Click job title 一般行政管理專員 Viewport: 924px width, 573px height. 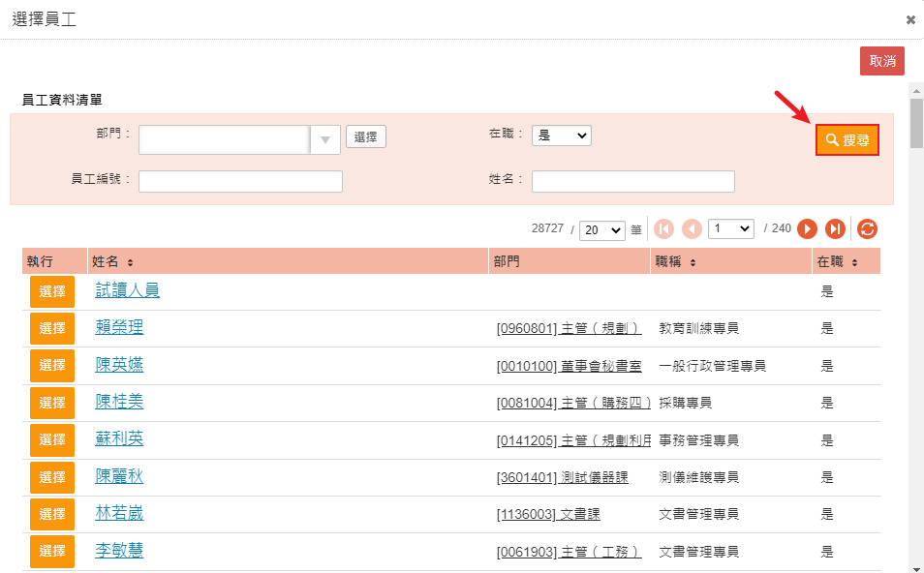tap(712, 366)
